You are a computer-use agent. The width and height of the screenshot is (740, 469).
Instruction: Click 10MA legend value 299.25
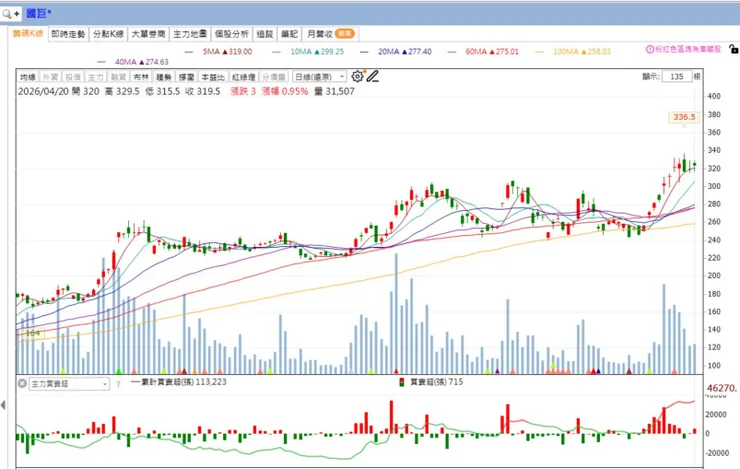[x=332, y=51]
